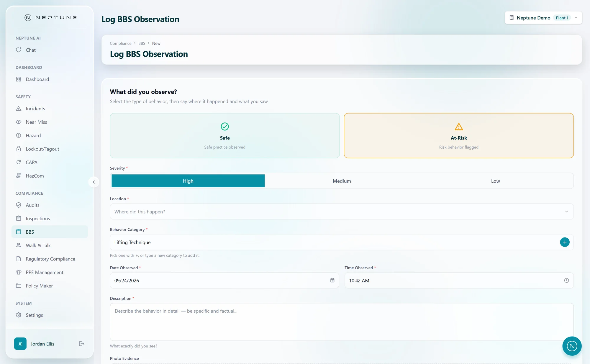The image size is (590, 364).
Task: Expand the Neptune Demo Plant 1 selector
Action: 543,18
